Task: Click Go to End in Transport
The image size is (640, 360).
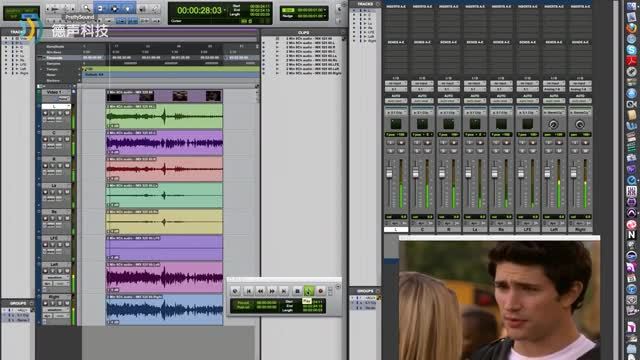Action: [284, 291]
